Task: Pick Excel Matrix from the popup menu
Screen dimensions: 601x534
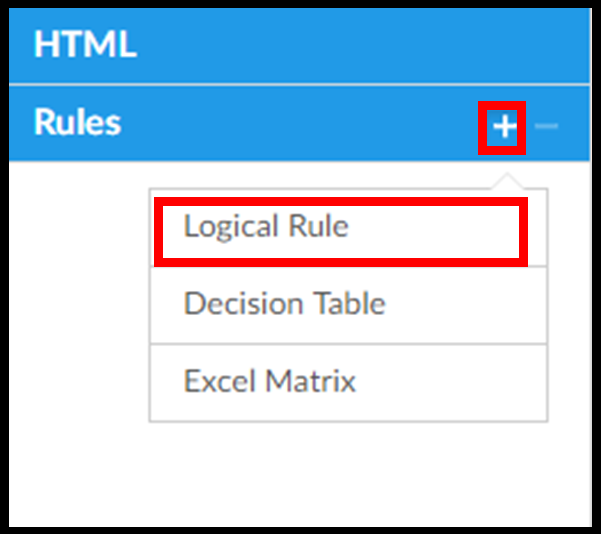Action: point(270,381)
